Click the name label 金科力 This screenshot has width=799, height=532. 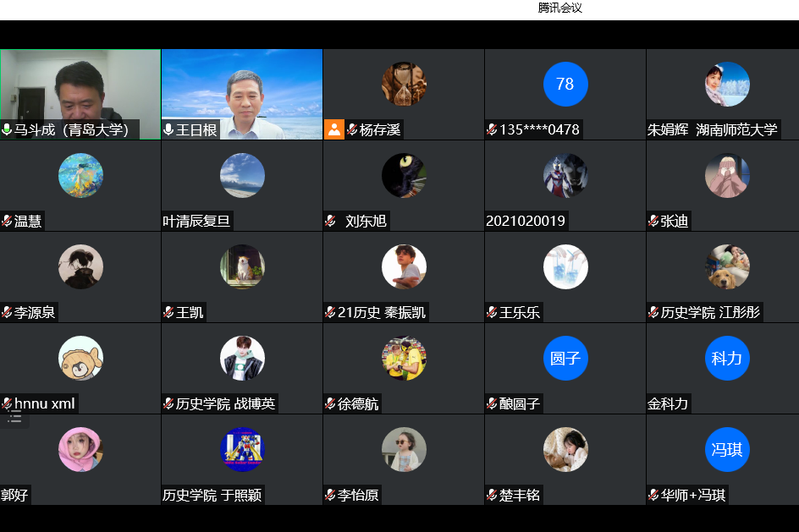[x=668, y=403]
